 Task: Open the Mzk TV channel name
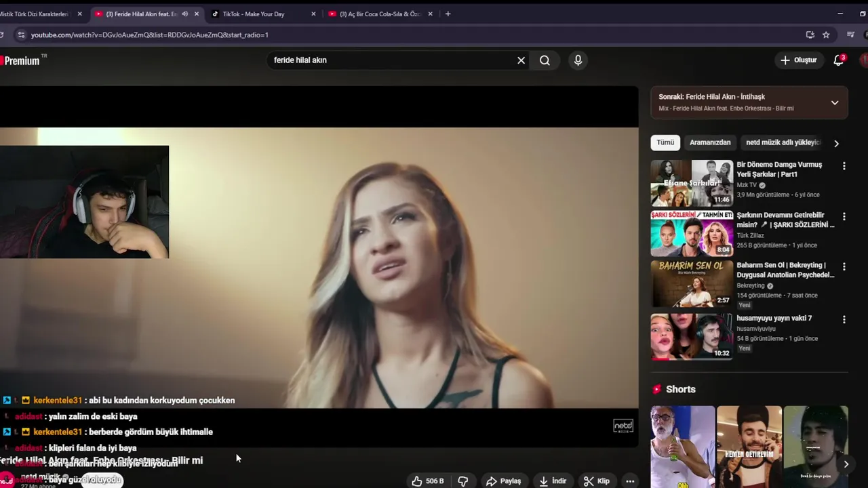(x=747, y=185)
